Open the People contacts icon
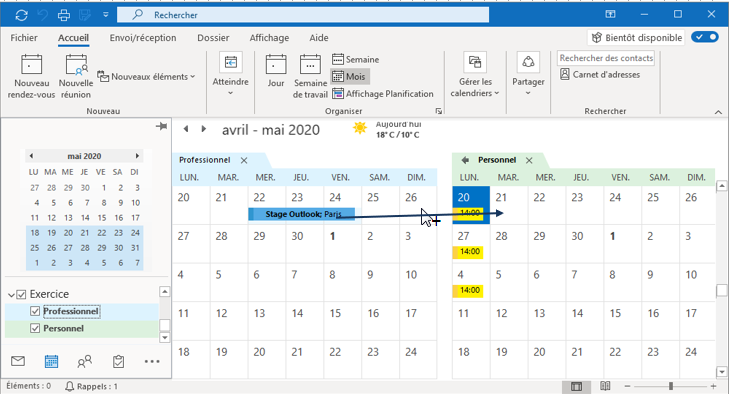Image resolution: width=730 pixels, height=394 pixels. [85, 361]
